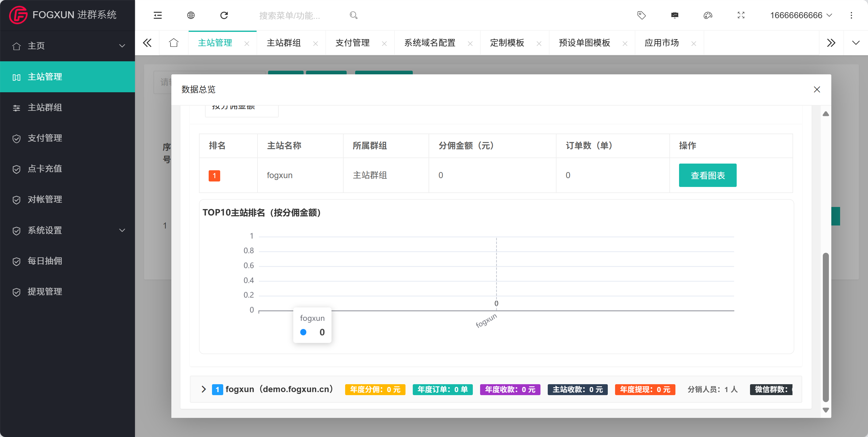Open 主站群组 sidebar item
868x437 pixels.
(67, 107)
